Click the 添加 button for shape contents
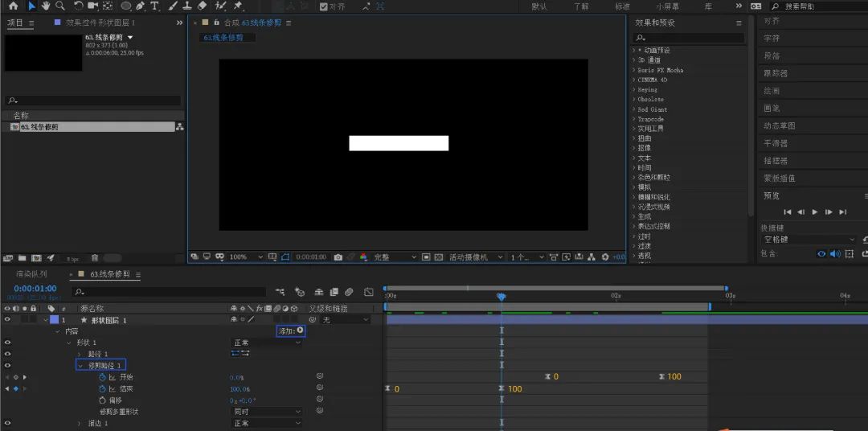868x431 pixels. click(291, 330)
